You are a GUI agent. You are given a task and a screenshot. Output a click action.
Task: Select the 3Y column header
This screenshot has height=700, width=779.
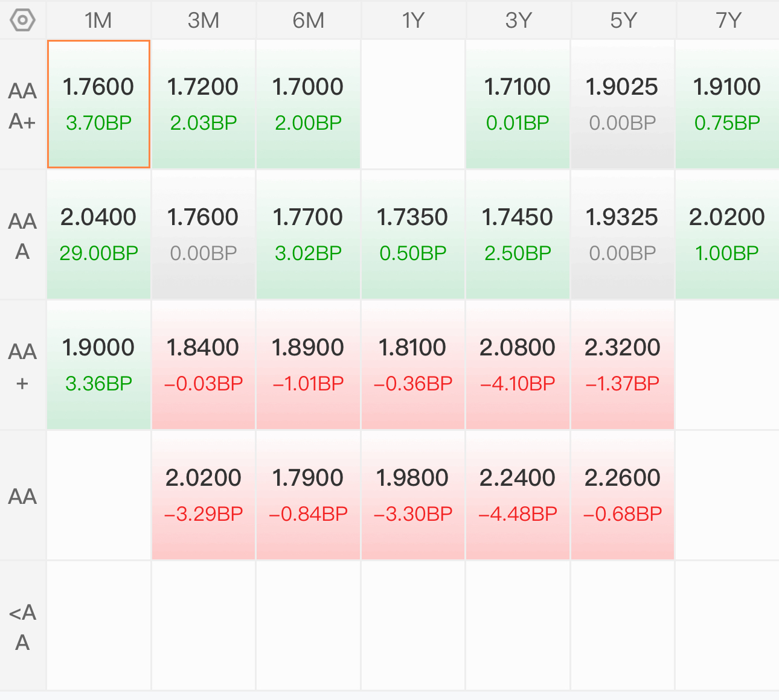[x=518, y=21]
